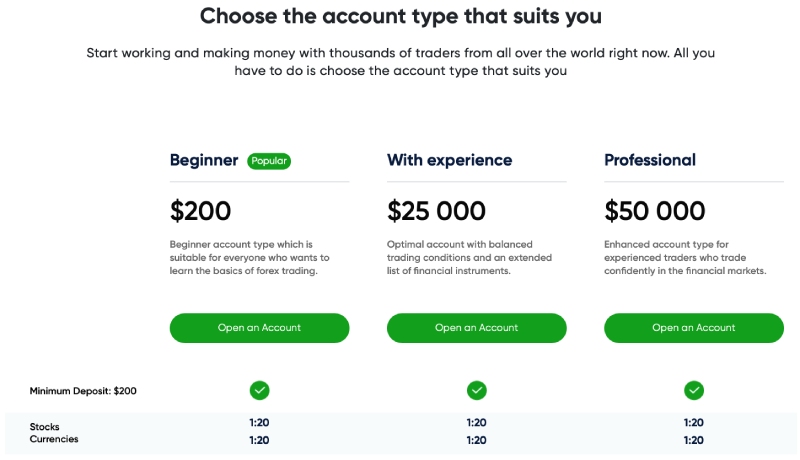Open an Account for With experience plan
This screenshot has height=460, width=800.
point(477,328)
